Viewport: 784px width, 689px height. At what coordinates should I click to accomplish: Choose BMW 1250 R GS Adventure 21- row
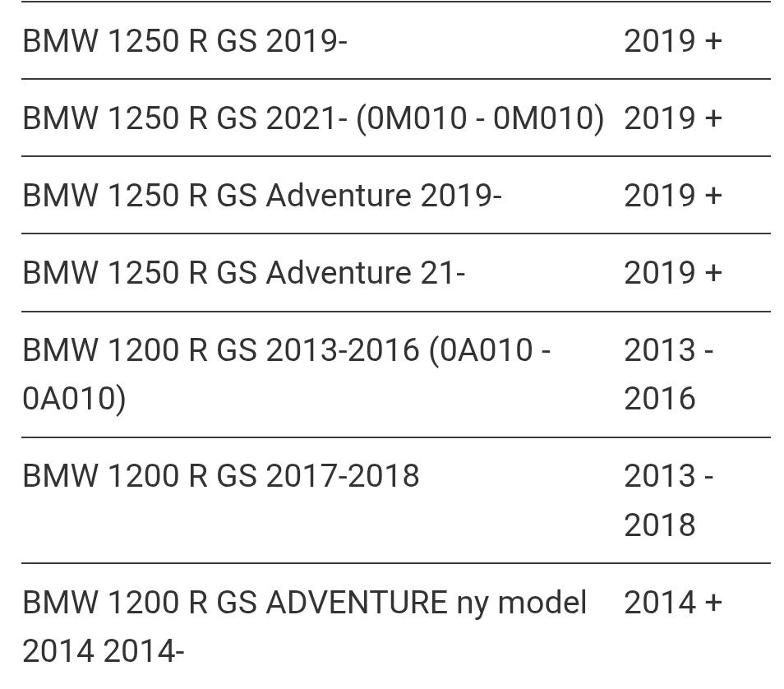click(395, 273)
